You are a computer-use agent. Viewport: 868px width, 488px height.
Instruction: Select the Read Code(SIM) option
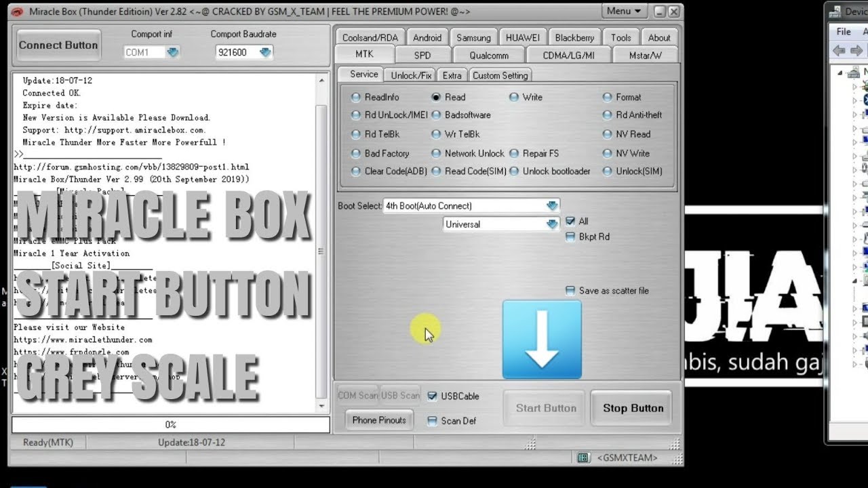click(x=436, y=171)
